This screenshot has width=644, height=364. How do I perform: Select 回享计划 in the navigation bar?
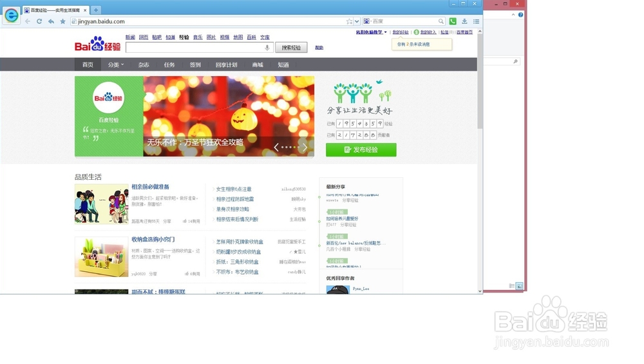click(226, 64)
